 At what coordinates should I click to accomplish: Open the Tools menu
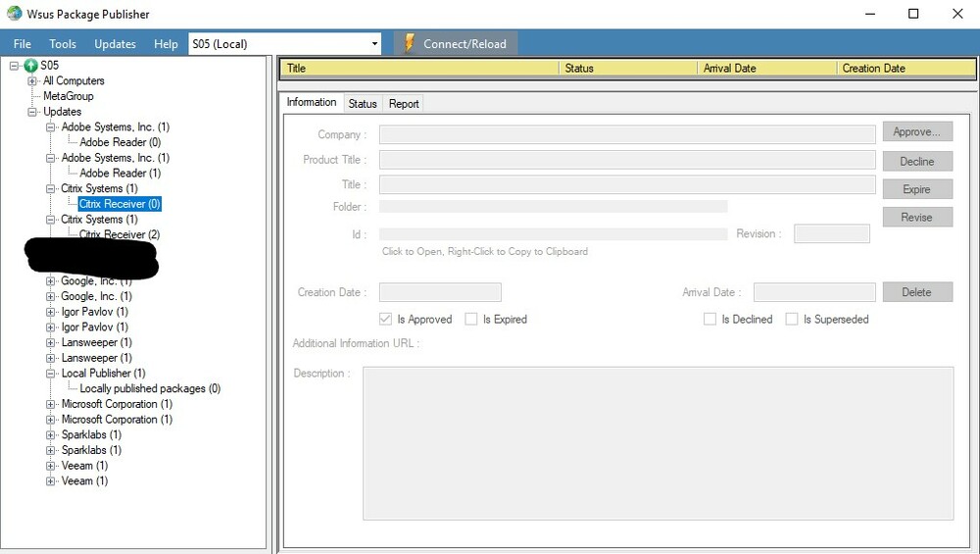63,44
